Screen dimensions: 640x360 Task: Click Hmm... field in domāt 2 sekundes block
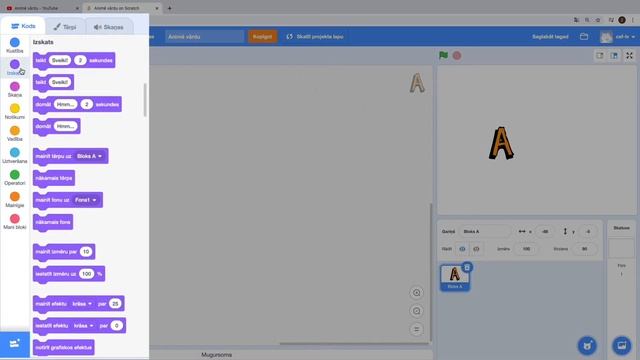tap(65, 104)
